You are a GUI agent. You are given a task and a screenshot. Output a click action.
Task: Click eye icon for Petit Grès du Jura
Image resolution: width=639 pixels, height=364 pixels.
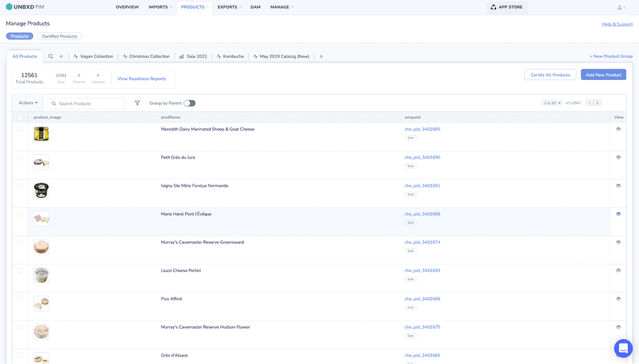(618, 157)
